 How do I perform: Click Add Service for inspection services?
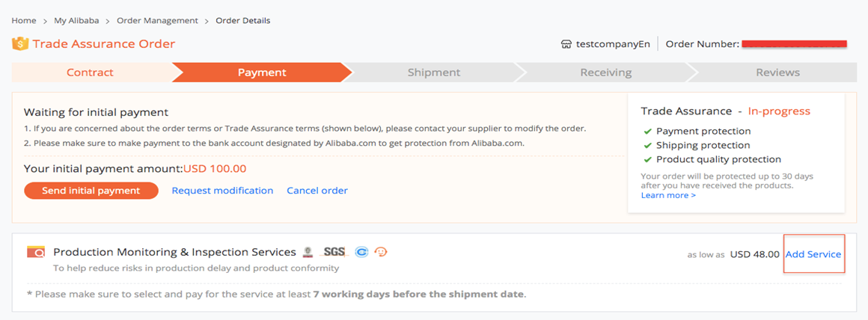tap(813, 254)
